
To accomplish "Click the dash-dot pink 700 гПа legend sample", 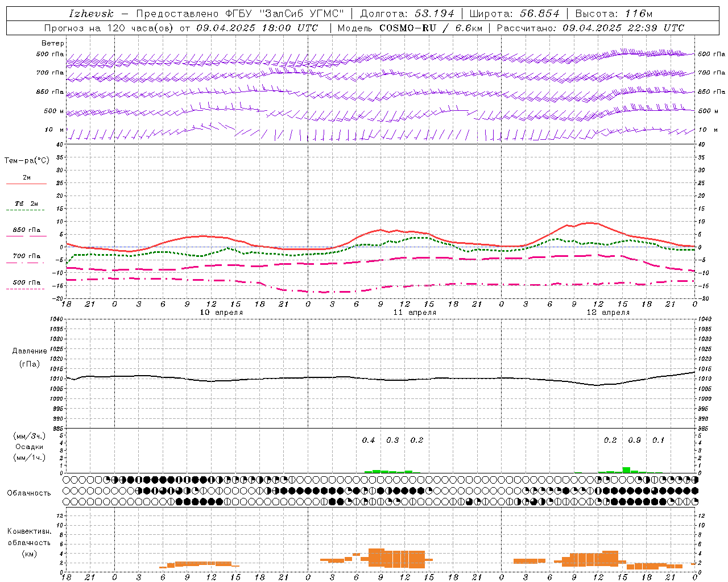I will 25,263.
